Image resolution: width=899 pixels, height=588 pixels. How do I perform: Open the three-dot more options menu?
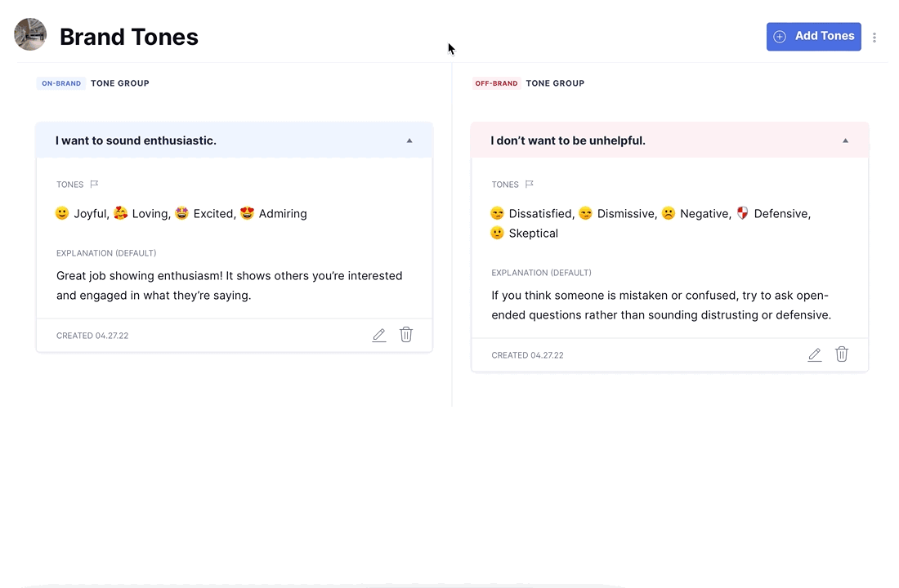point(874,38)
